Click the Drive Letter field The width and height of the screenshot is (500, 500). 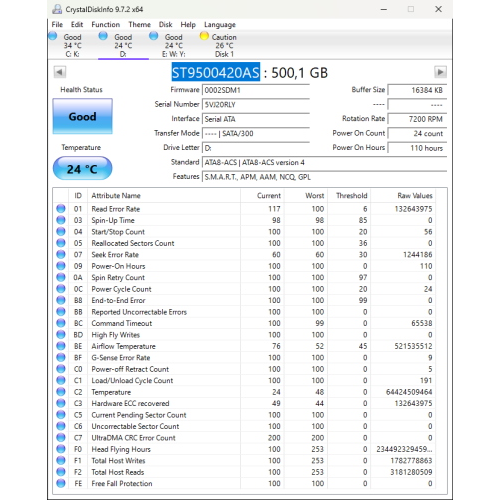click(x=256, y=148)
